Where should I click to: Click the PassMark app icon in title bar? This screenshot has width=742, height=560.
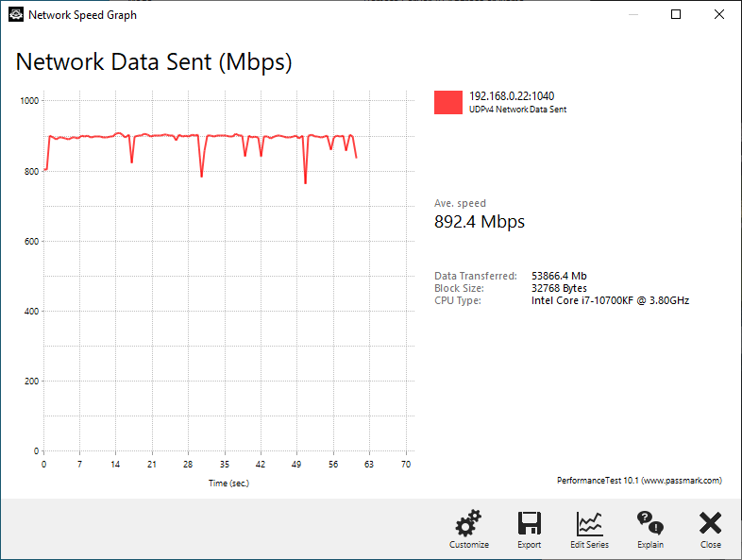tap(16, 15)
